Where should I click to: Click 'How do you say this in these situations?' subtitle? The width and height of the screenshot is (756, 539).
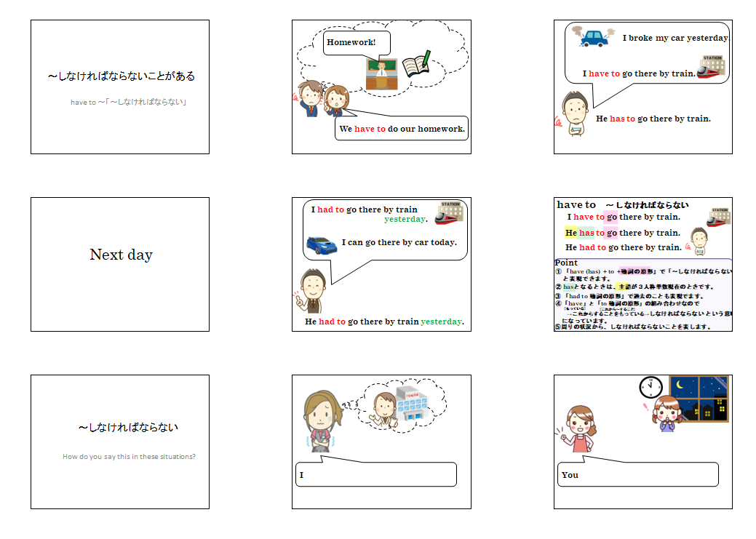pos(130,457)
